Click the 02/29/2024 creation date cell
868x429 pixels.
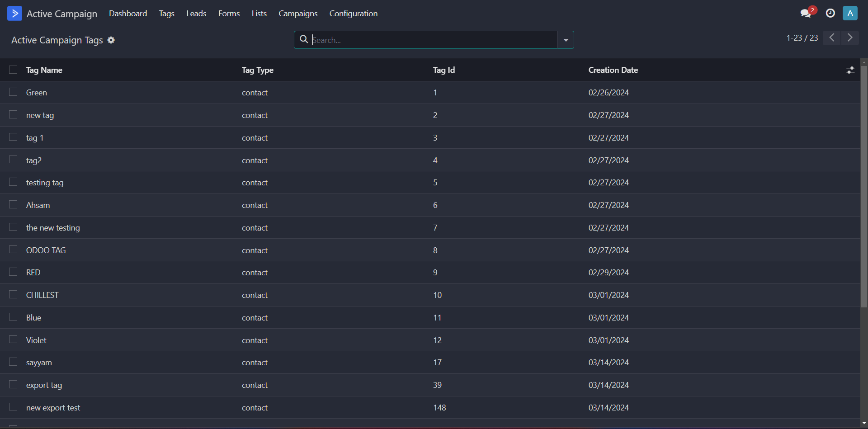click(x=609, y=273)
